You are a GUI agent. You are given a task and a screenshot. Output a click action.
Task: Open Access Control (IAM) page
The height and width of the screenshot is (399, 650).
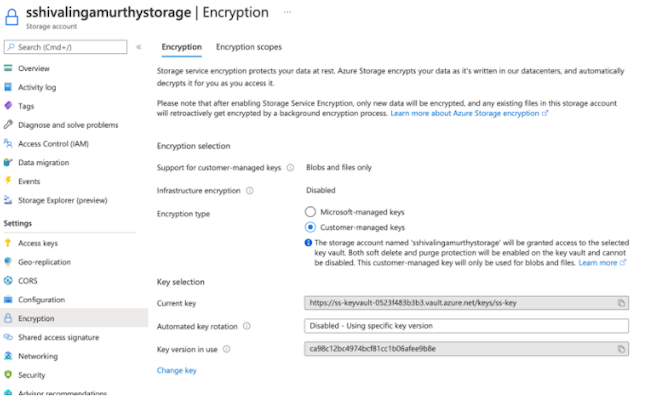tap(53, 144)
